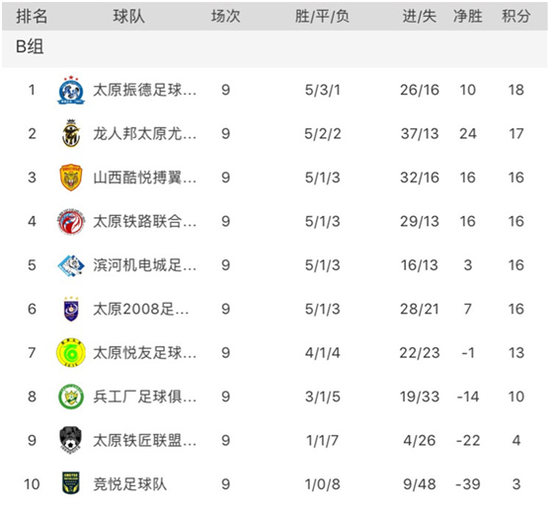Open team name 太原振德足球…
Screen dimensions: 550x505
click(x=145, y=90)
